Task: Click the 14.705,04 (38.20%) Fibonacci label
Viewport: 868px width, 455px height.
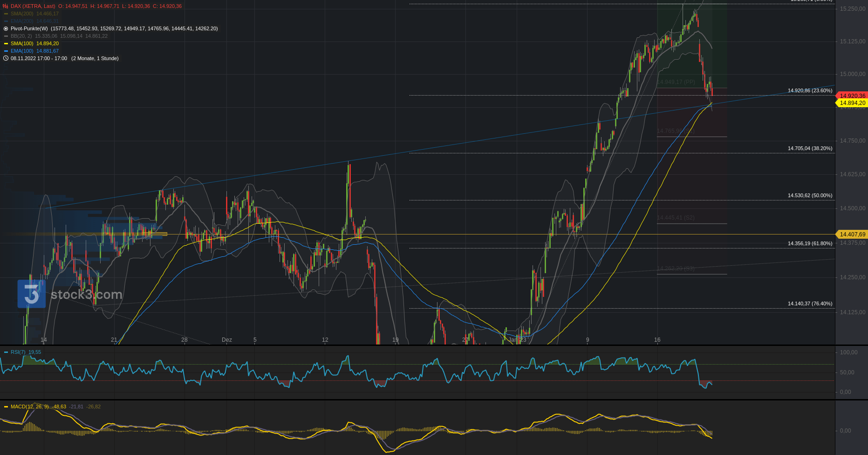Action: pyautogui.click(x=810, y=148)
